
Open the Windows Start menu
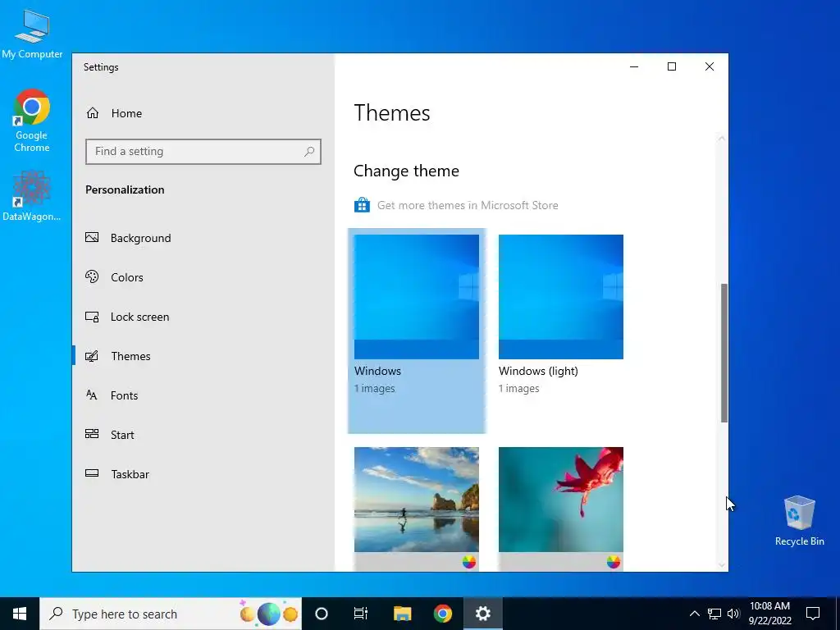tap(20, 614)
